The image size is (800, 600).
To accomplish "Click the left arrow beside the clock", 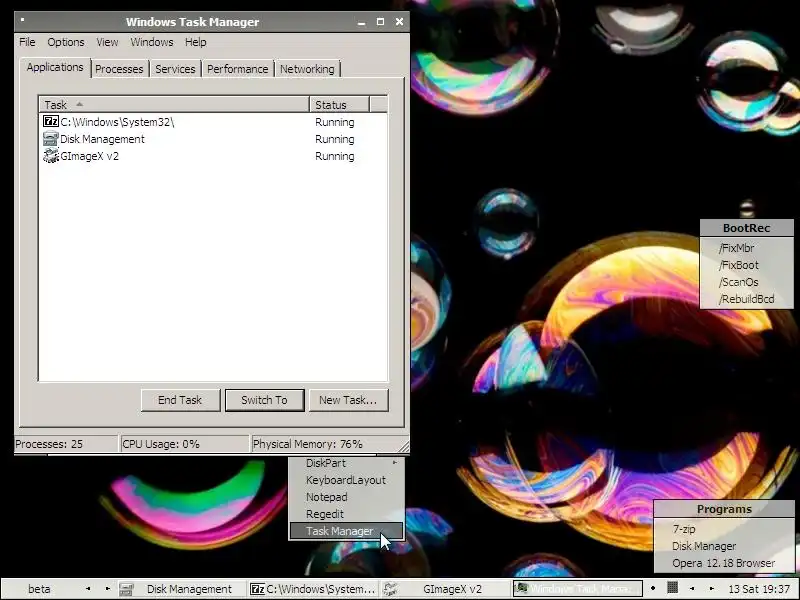I will click(692, 589).
